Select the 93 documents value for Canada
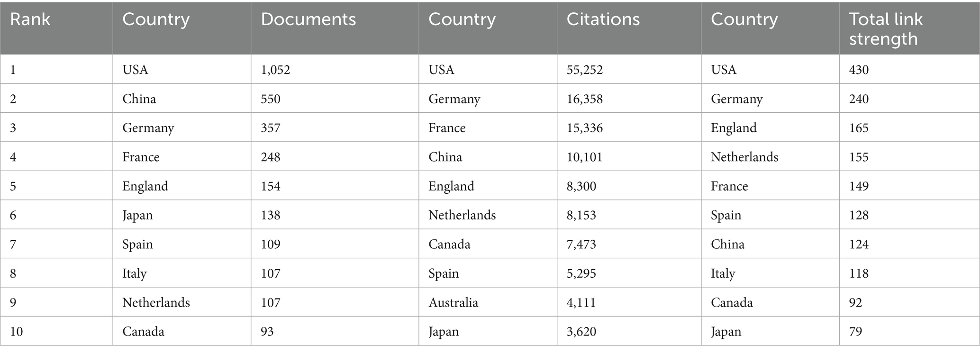Viewport: 980px width, 354px height. (267, 331)
